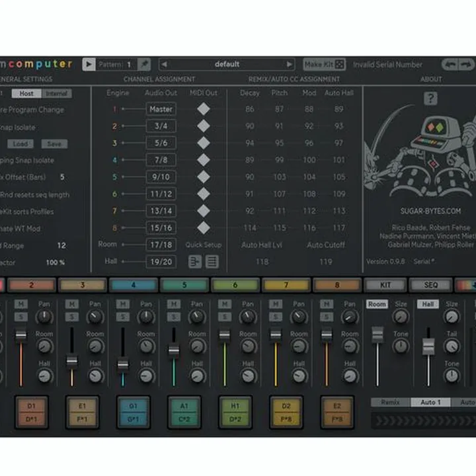Undo the last action with the undo arrow
This screenshot has height=476, width=476.
click(x=450, y=65)
